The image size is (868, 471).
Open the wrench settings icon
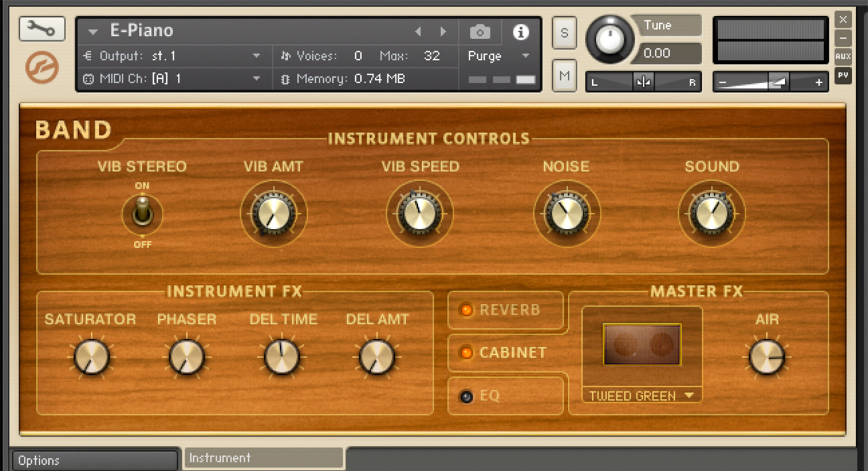pos(42,28)
